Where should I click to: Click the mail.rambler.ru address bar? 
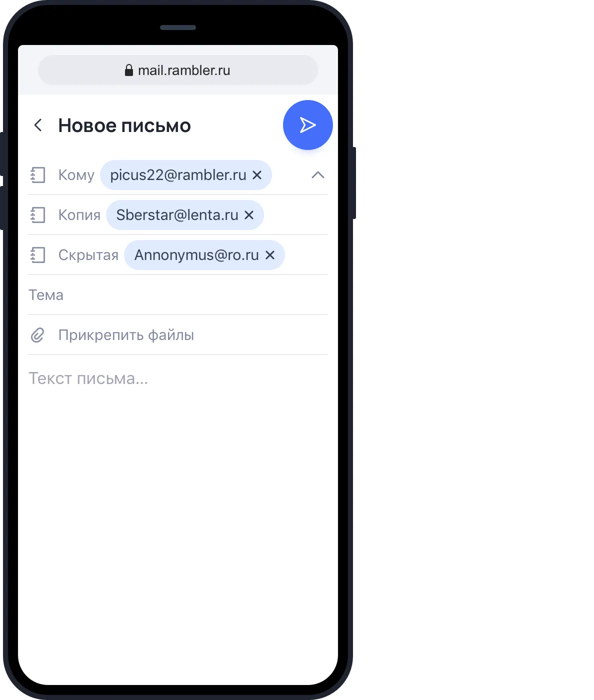[178, 70]
